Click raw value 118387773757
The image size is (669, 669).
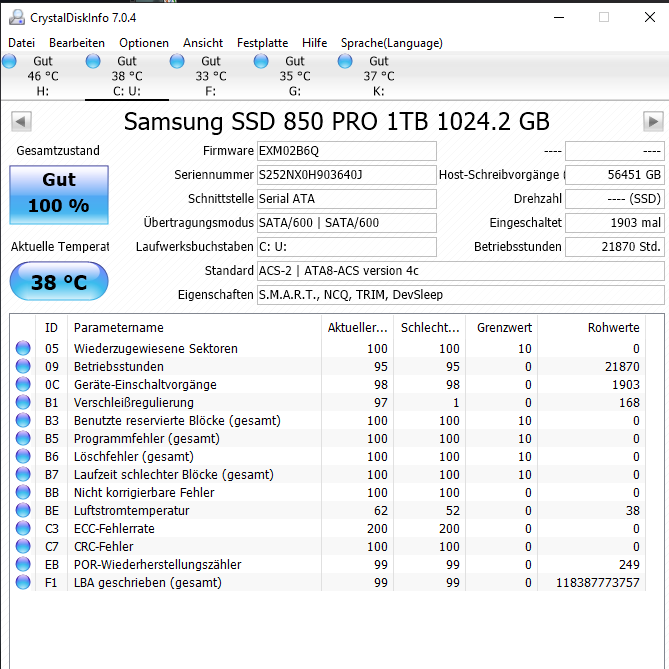click(x=597, y=582)
